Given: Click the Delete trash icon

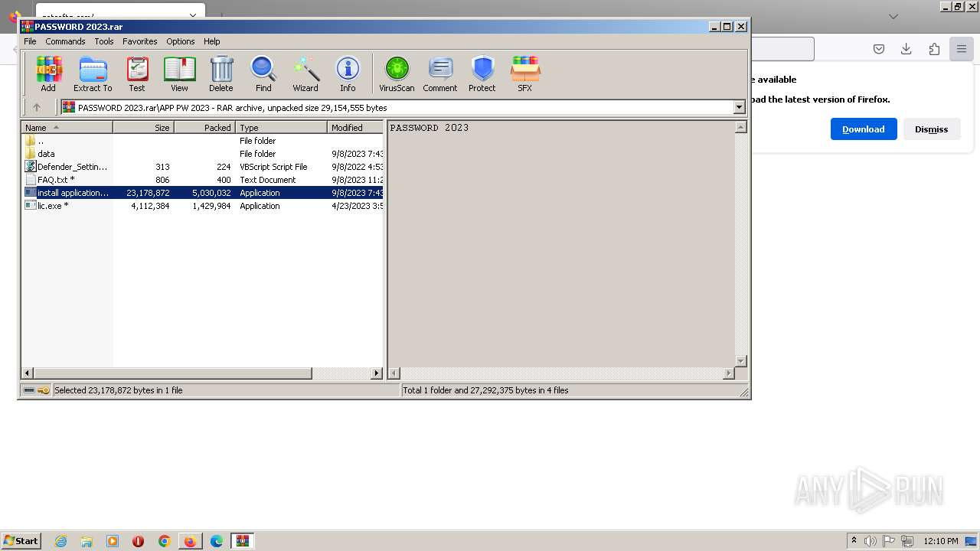Looking at the screenshot, I should 221,74.
